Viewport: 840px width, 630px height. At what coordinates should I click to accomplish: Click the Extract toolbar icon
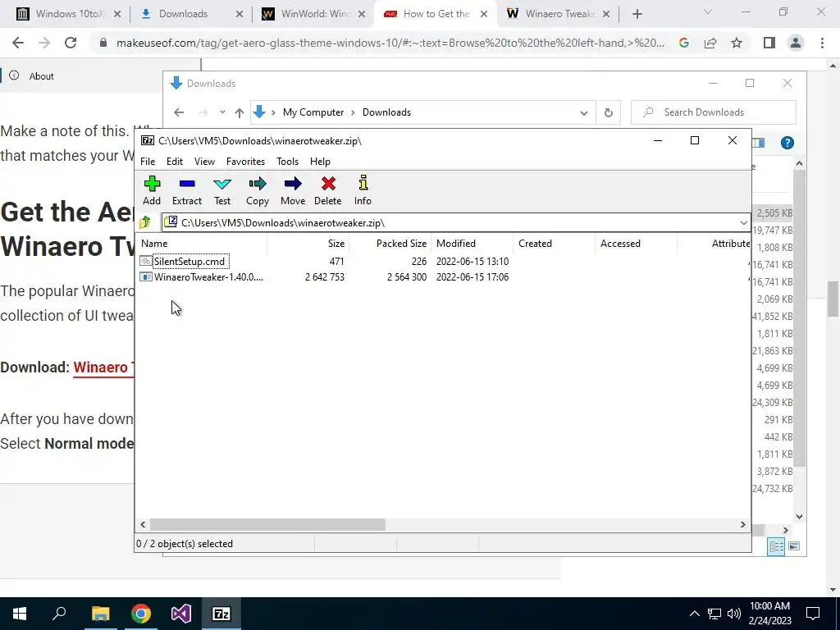(x=187, y=190)
